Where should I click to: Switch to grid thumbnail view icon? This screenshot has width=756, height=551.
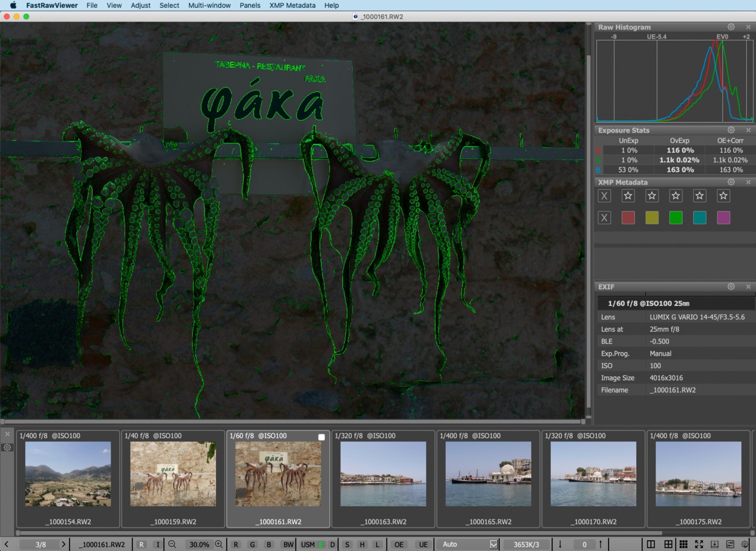pyautogui.click(x=683, y=544)
